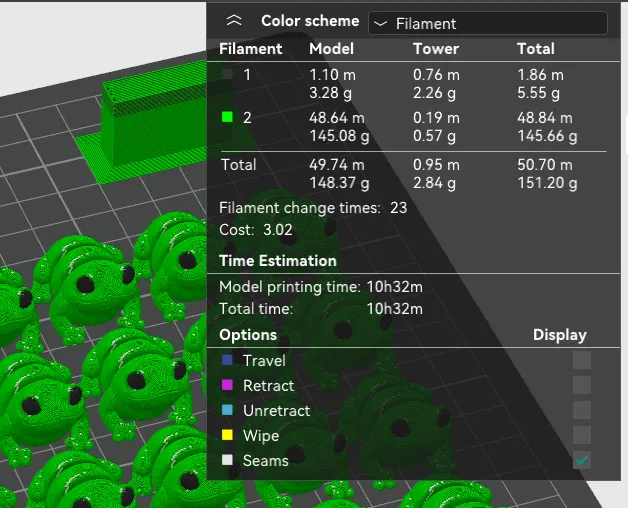This screenshot has height=508, width=628.
Task: Enable the Retract display checkbox
Action: tap(582, 385)
